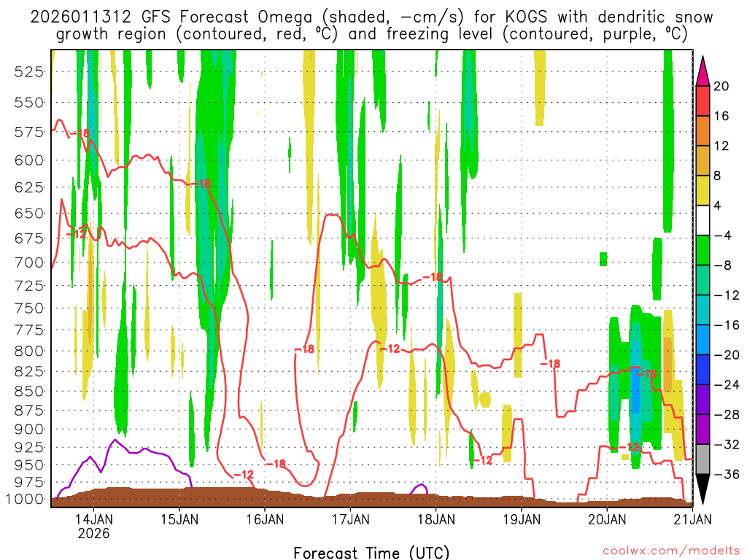
Task: Click the -18 contour label near 16JAN at 950
Action: click(x=276, y=464)
